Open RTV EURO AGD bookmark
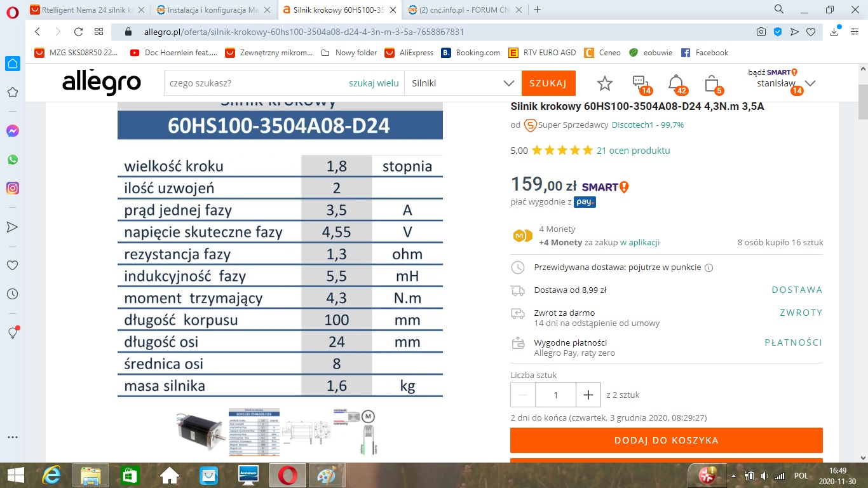Screen dimensions: 868x488 [543, 53]
